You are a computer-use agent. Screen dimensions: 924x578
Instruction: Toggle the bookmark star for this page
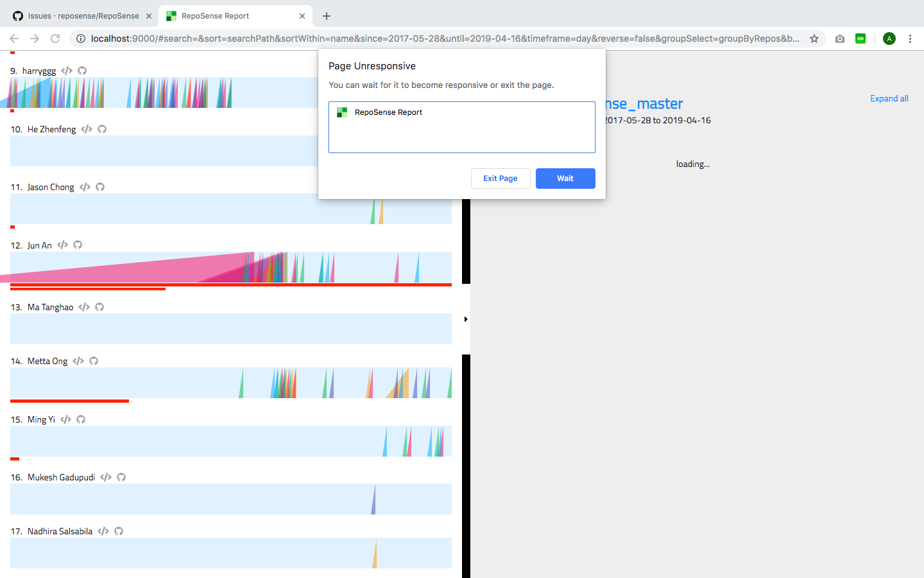pyautogui.click(x=814, y=39)
